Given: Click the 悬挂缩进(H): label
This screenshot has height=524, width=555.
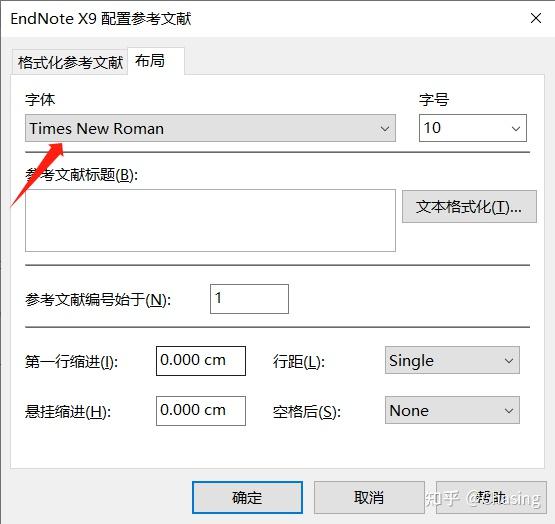Looking at the screenshot, I should (x=68, y=412).
